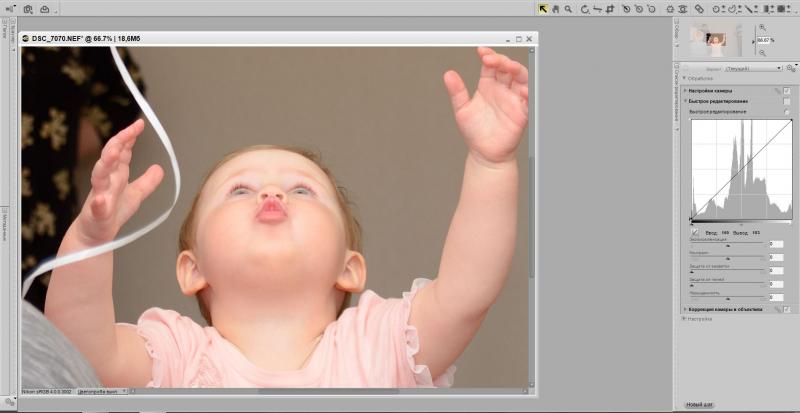800x413 pixels.
Task: Click the Новый шаг button
Action: click(700, 405)
